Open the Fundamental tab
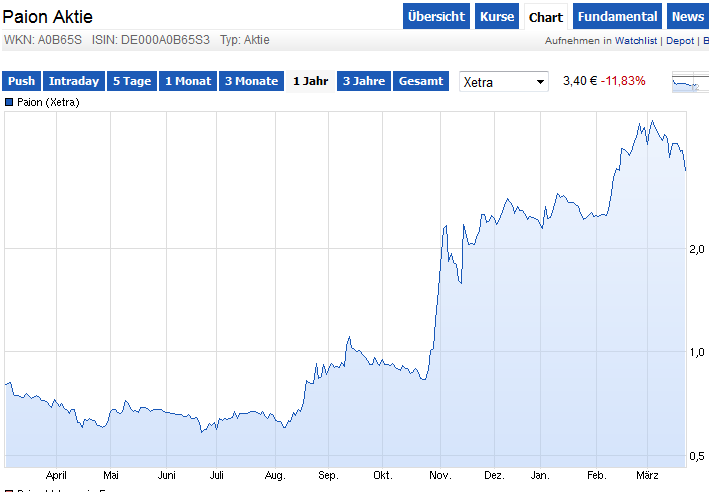Viewport: 709px width, 492px height. click(x=617, y=16)
